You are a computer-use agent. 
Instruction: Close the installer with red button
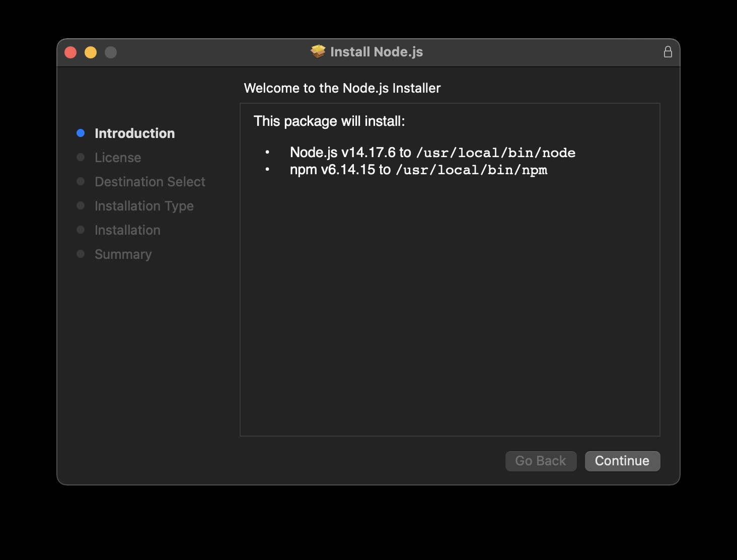[x=70, y=52]
